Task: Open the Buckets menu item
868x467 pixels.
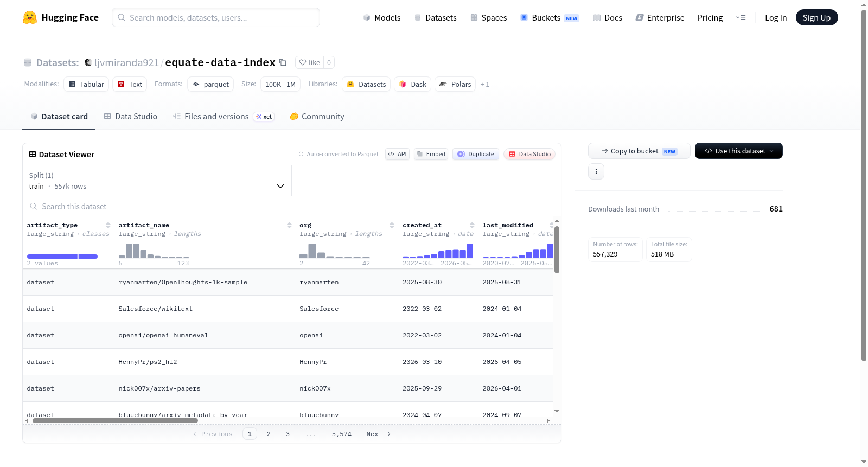Action: [550, 17]
